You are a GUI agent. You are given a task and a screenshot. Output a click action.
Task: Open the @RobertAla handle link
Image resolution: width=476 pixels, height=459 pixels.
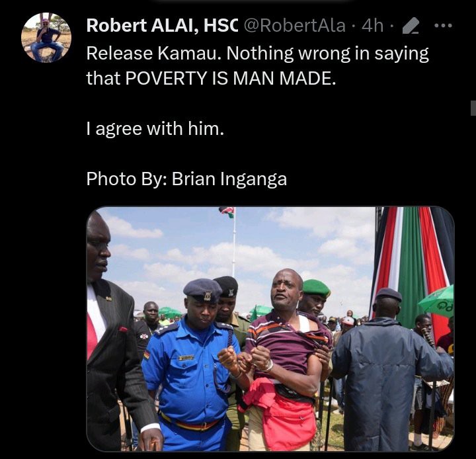tap(294, 25)
